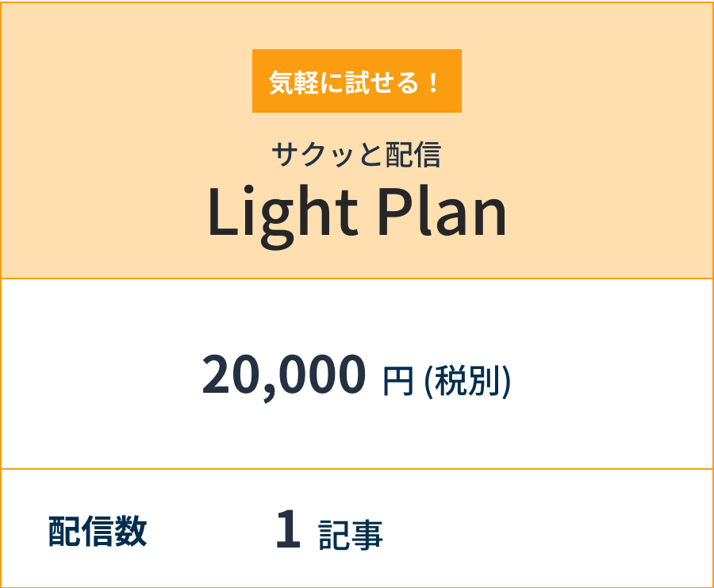Click the (税別) tax note
The width and height of the screenshot is (714, 588).
[x=467, y=382]
